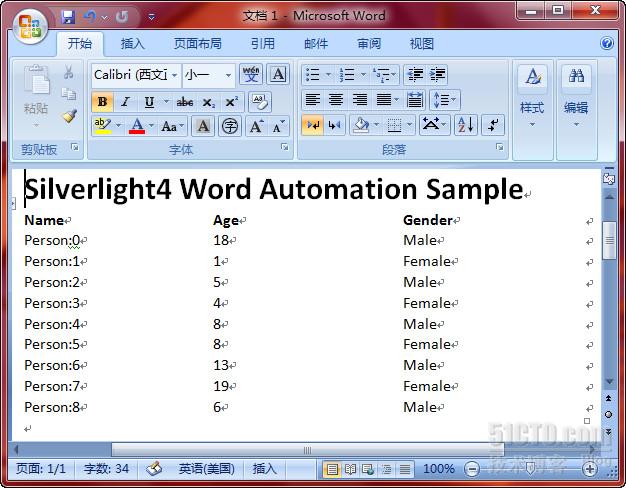Open the borders dropdown arrow
626x488 pixels.
tap(409, 125)
